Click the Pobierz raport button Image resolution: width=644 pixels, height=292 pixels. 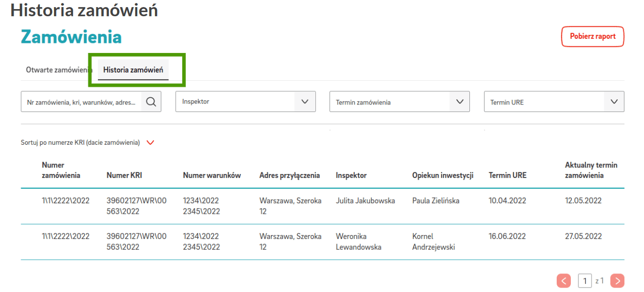pyautogui.click(x=593, y=36)
